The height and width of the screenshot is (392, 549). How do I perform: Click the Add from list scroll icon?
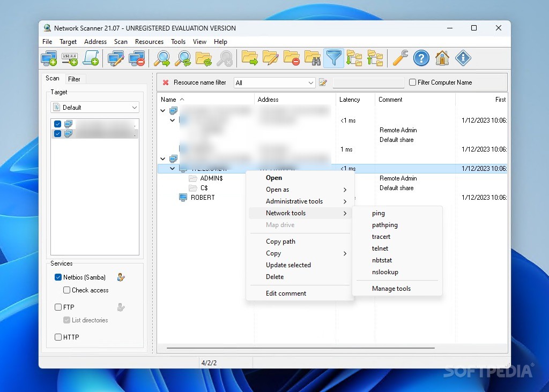coord(91,58)
